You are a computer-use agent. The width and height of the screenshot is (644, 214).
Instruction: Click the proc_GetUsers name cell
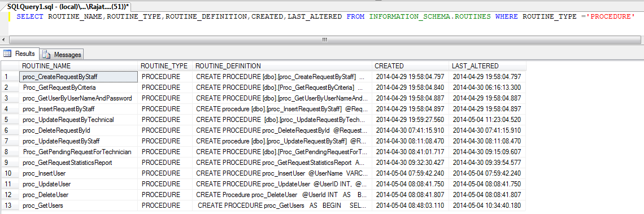pyautogui.click(x=78, y=206)
